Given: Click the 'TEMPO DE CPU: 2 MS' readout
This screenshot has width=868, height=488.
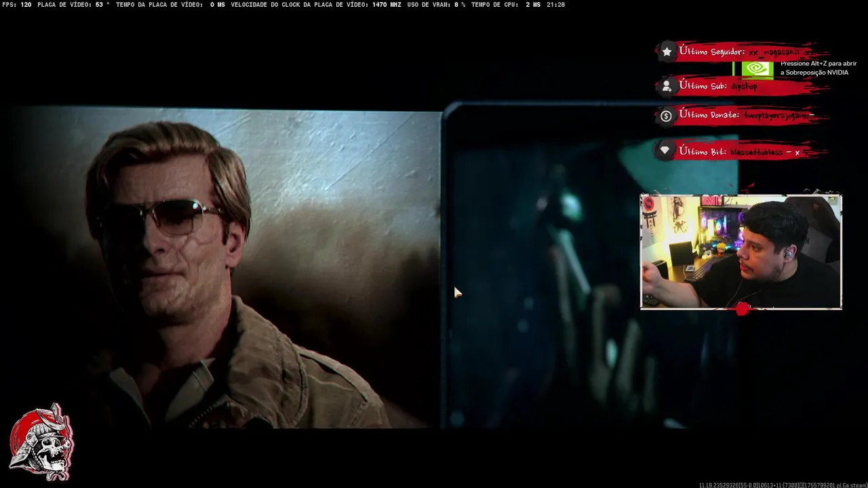Looking at the screenshot, I should coord(506,5).
